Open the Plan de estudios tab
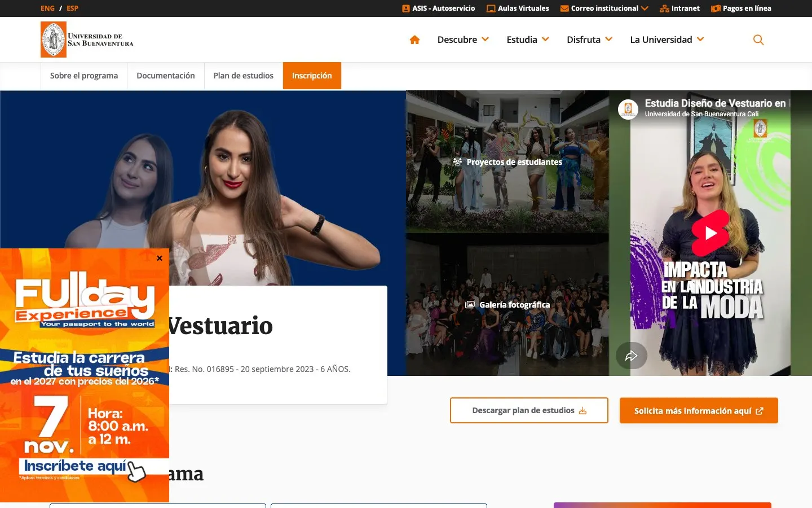The image size is (812, 508). [244, 76]
